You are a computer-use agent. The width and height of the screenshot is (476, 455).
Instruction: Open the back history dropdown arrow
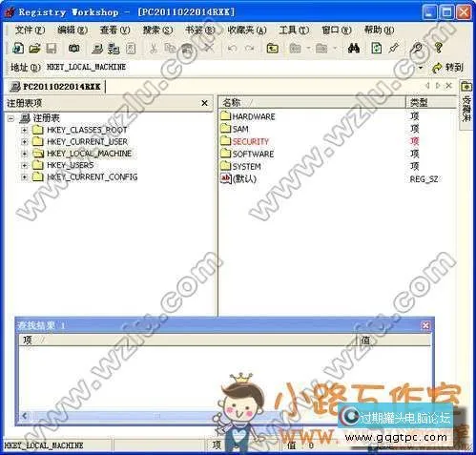pos(308,49)
